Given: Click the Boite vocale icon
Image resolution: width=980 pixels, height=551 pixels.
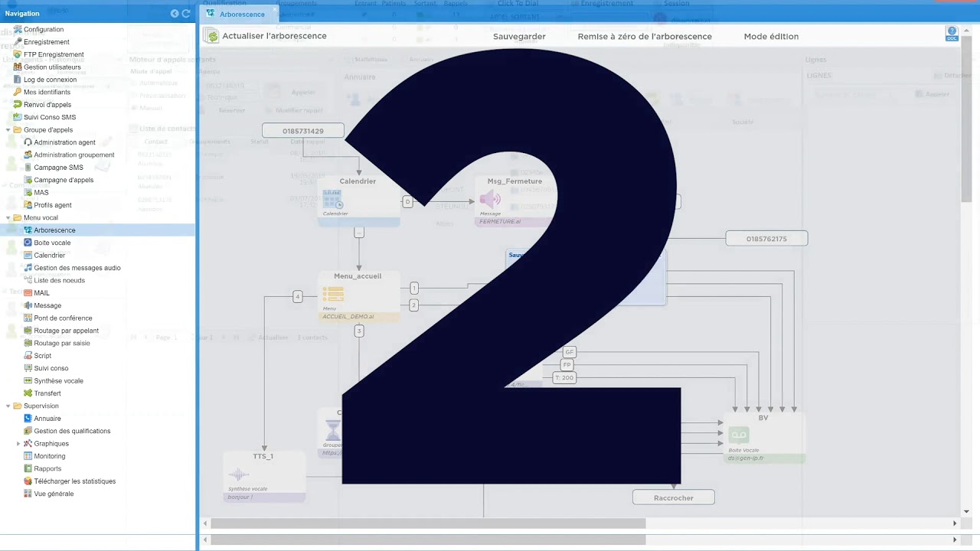Looking at the screenshot, I should pyautogui.click(x=28, y=243).
